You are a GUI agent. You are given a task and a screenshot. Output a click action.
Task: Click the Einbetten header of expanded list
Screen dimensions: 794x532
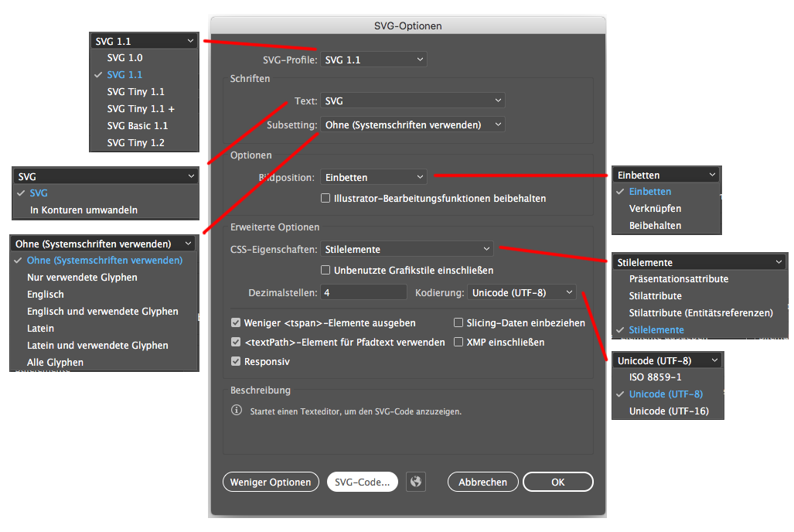pos(666,176)
